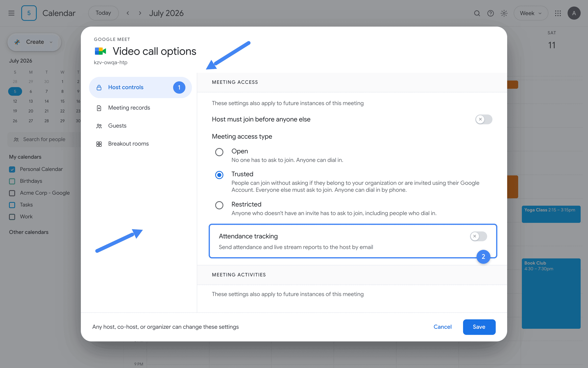Check the Tasks calendar checkbox
The height and width of the screenshot is (368, 588).
click(x=12, y=205)
